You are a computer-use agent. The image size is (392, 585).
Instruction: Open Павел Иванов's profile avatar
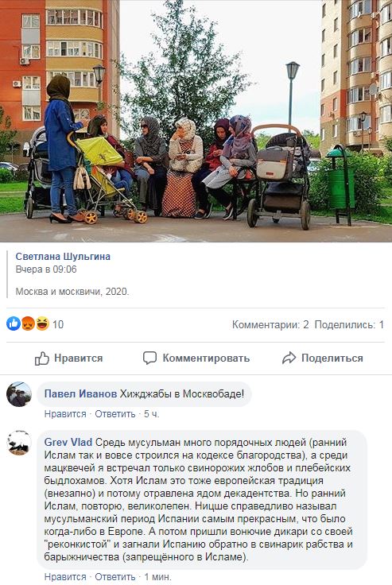tap(19, 394)
